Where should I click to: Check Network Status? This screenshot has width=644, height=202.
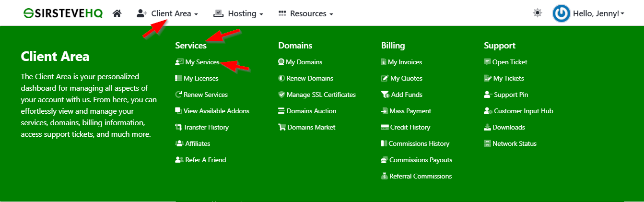pos(515,143)
